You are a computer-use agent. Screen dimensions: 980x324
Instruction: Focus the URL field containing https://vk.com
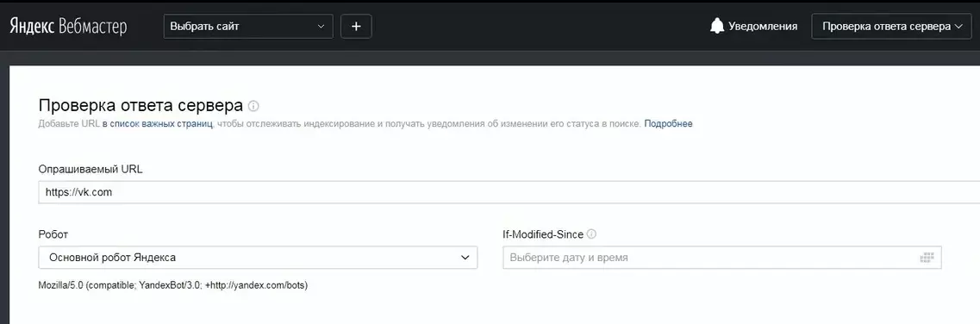(x=509, y=192)
